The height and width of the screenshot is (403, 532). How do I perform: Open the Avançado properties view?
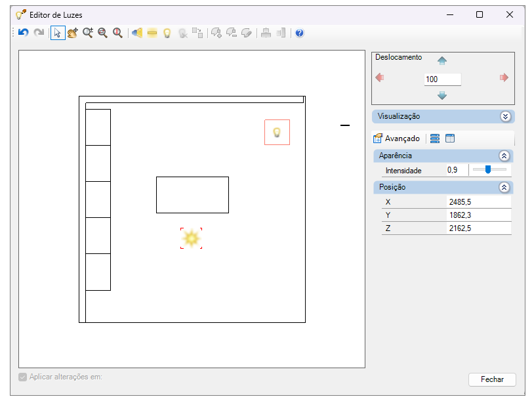click(x=396, y=138)
